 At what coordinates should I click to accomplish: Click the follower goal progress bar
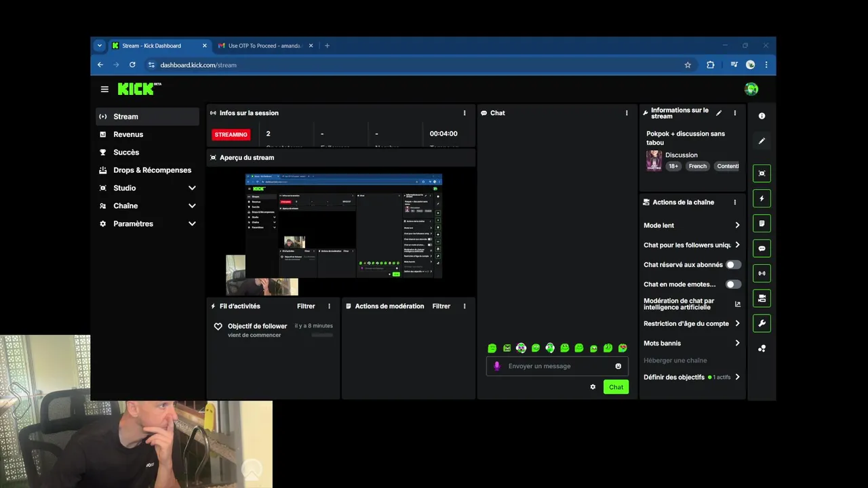click(322, 335)
